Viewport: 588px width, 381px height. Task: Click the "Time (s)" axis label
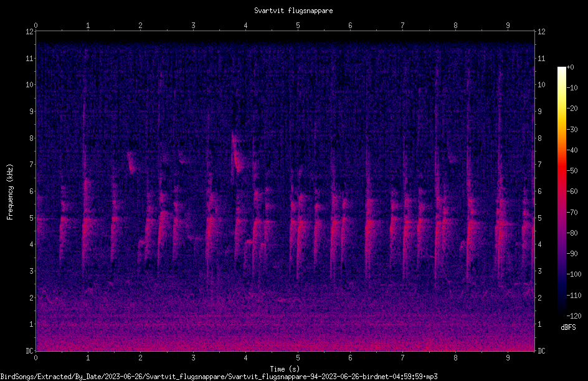click(x=285, y=369)
